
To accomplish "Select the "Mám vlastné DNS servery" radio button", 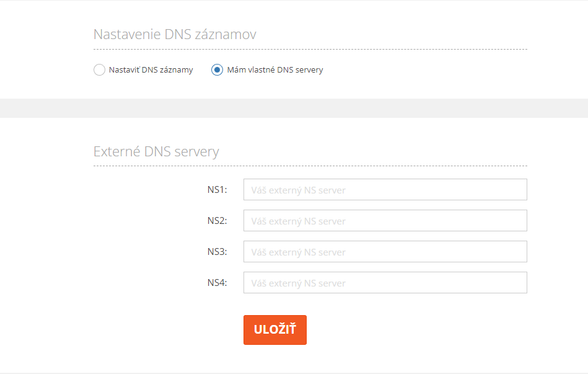I will click(x=217, y=70).
